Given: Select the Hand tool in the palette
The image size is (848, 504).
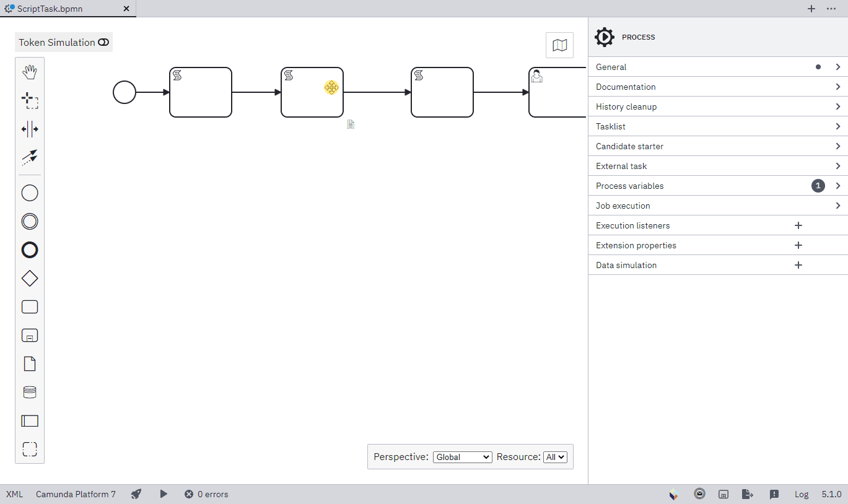Looking at the screenshot, I should pos(29,72).
